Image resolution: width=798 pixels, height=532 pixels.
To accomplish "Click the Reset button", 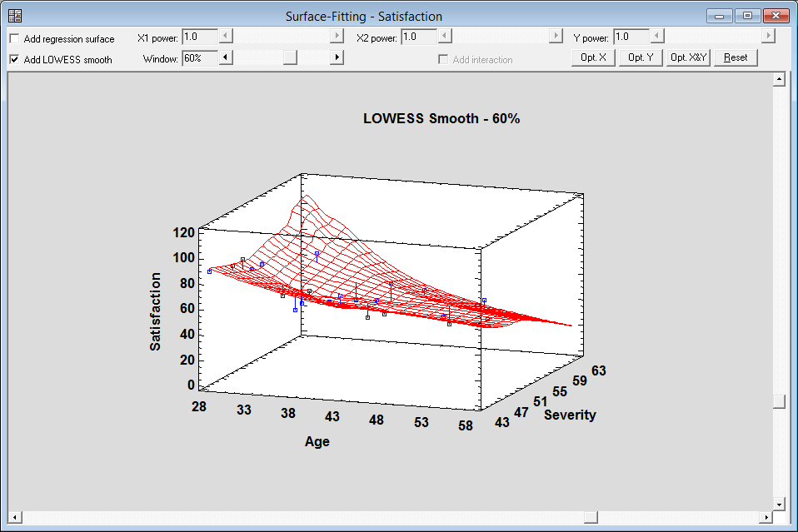I will [736, 58].
